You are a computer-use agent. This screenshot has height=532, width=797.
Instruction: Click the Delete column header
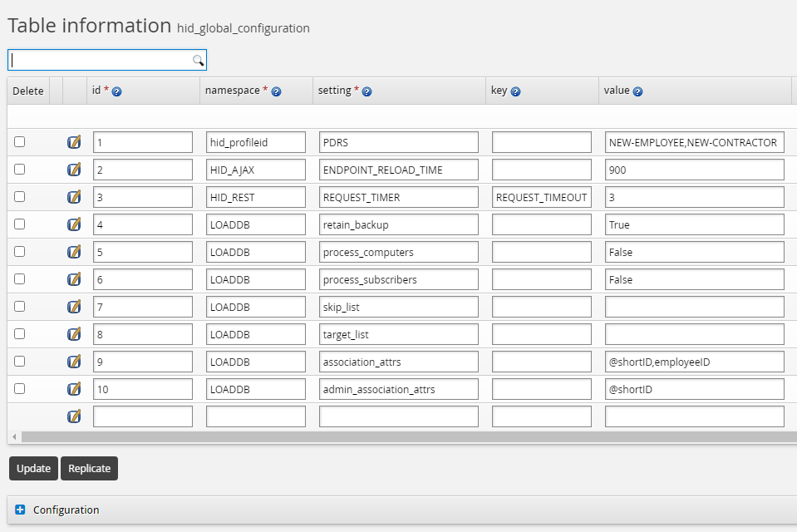(x=28, y=91)
